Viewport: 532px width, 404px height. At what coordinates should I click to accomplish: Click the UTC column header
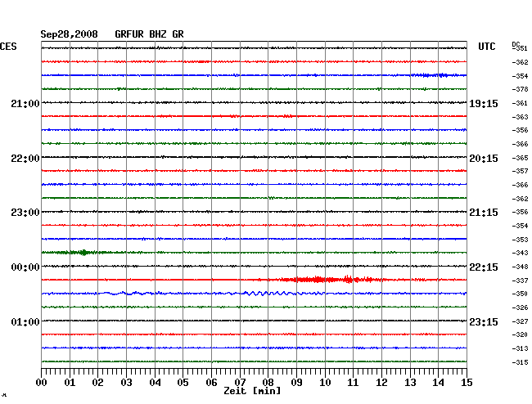486,47
